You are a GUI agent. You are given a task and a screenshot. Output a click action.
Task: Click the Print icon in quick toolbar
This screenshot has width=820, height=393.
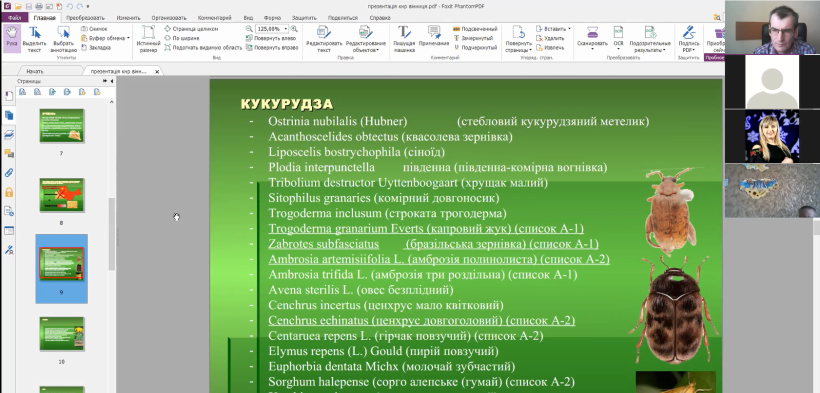tap(38, 6)
